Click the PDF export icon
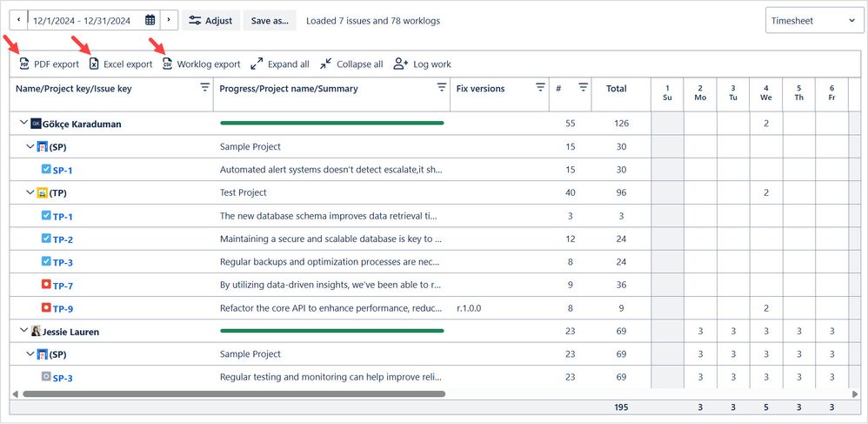This screenshot has height=424, width=868. pyautogui.click(x=23, y=64)
